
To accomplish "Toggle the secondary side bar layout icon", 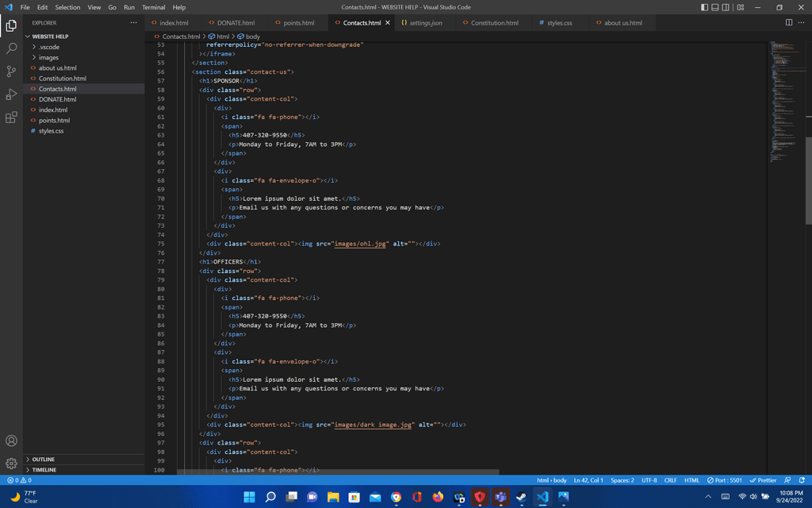I will coord(726,7).
